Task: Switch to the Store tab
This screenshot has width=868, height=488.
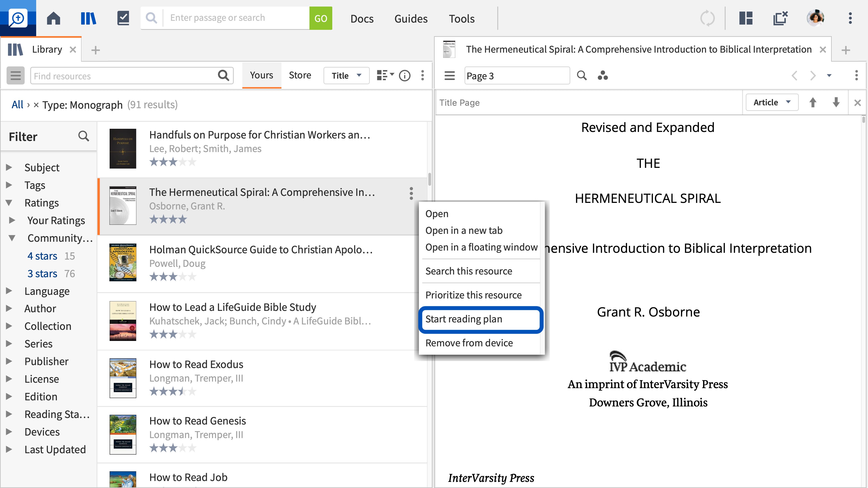Action: coord(300,75)
